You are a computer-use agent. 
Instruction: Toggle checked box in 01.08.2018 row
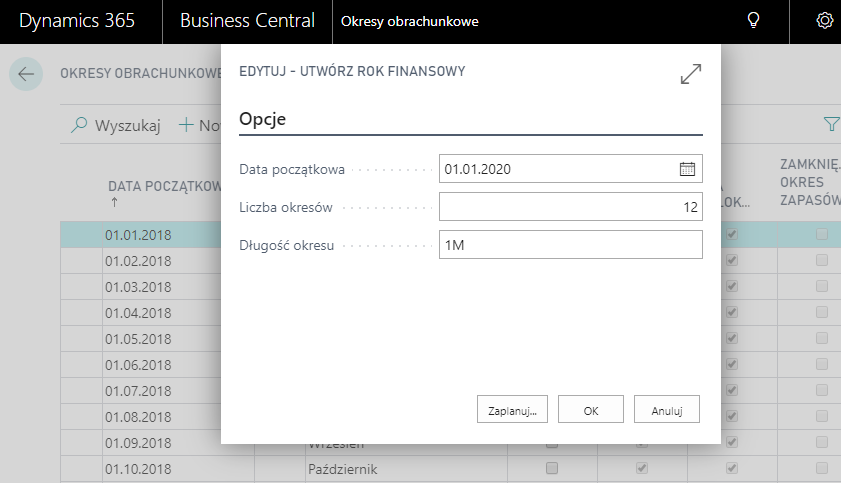(x=732, y=416)
